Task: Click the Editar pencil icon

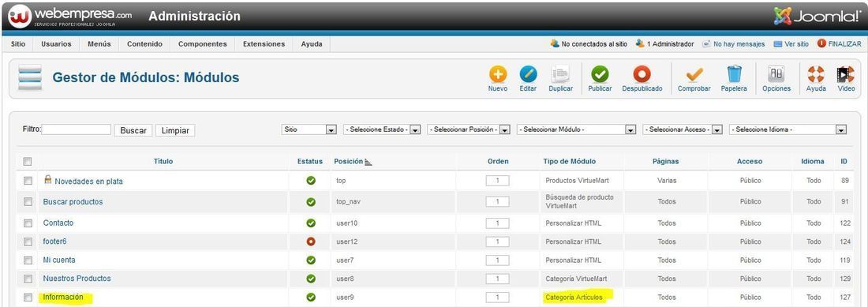Action: (528, 75)
